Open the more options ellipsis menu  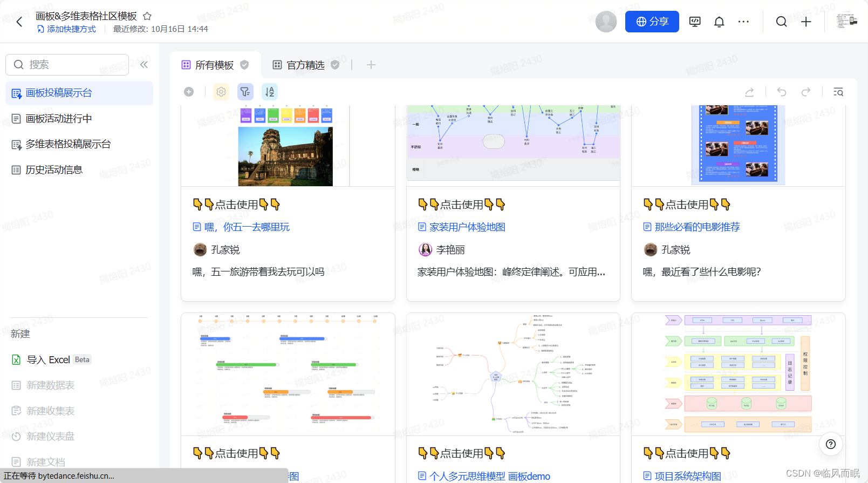tap(743, 22)
